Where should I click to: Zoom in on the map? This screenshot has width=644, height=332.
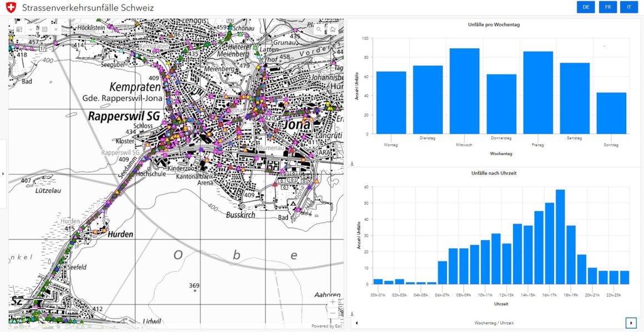333,302
